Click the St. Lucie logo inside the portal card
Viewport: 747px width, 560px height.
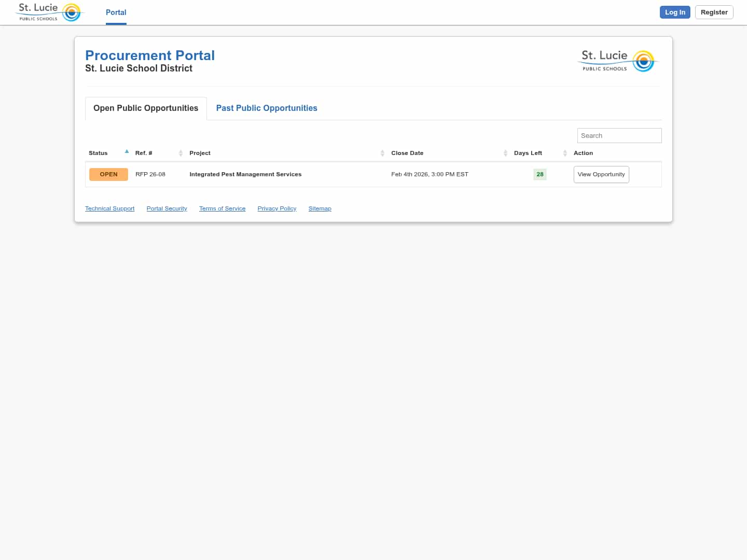point(617,60)
